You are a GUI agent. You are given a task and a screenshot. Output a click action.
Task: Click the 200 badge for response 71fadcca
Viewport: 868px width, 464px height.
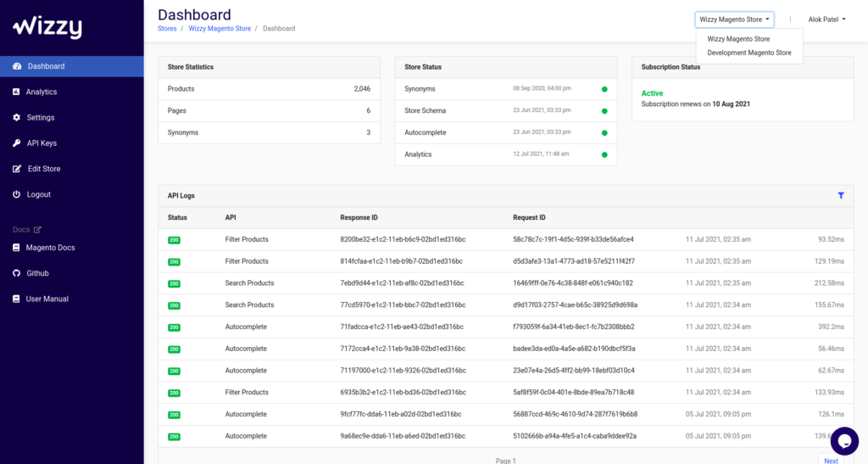point(174,327)
